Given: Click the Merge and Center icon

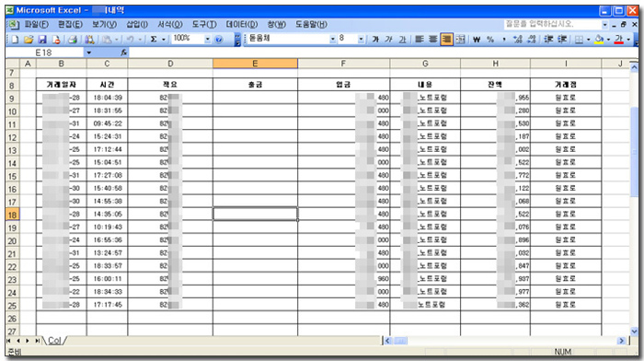Looking at the screenshot, I should point(461,40).
